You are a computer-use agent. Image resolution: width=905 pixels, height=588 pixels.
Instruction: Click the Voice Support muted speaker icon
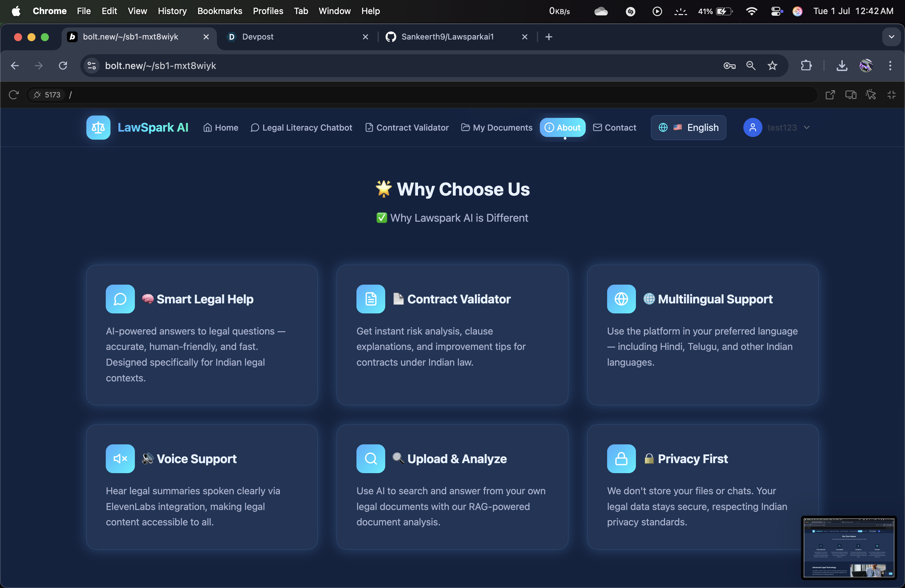pos(120,459)
